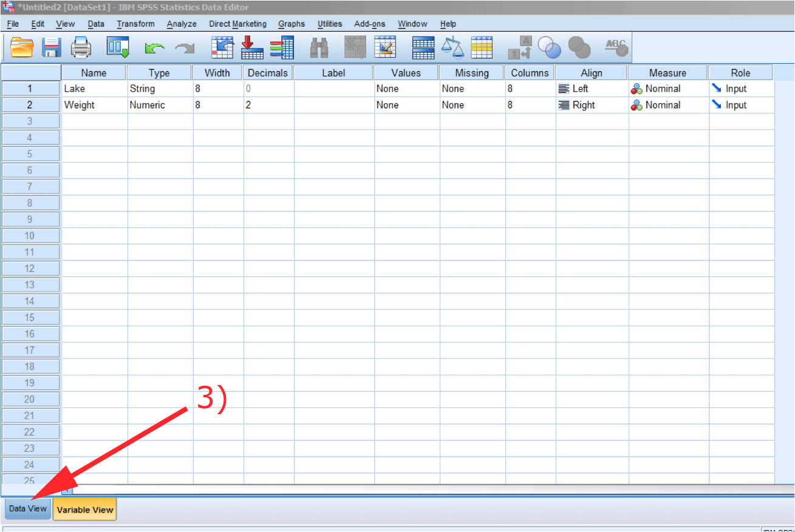
Task: Open the Use Variable Sets dialog
Action: coord(550,47)
